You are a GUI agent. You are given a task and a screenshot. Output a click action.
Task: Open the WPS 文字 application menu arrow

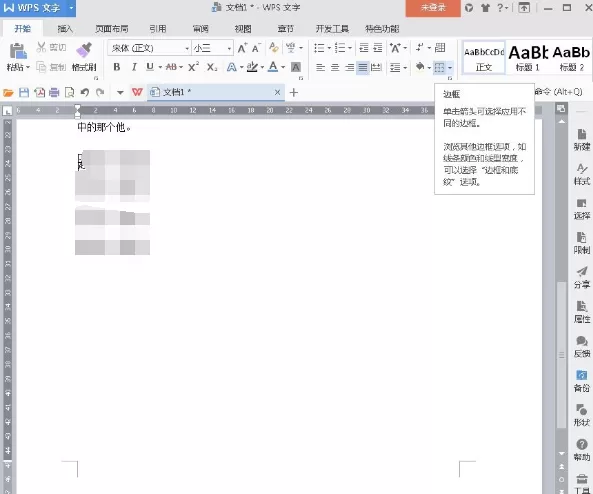click(71, 8)
